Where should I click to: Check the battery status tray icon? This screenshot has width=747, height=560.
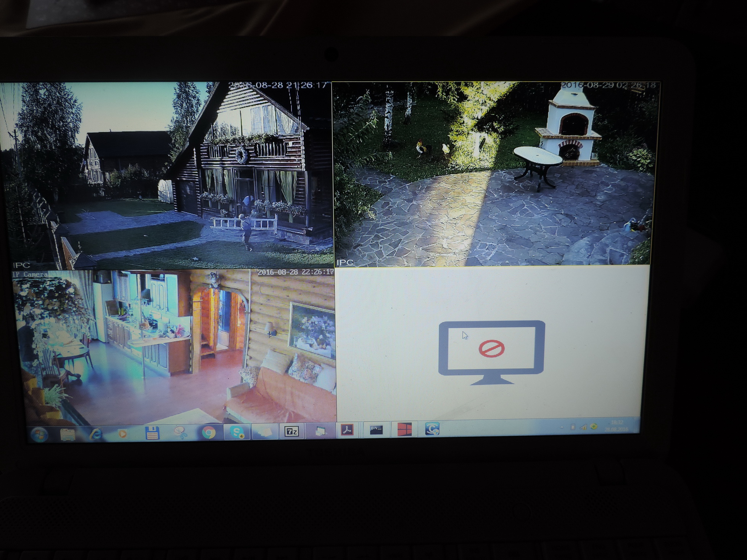[x=573, y=427]
